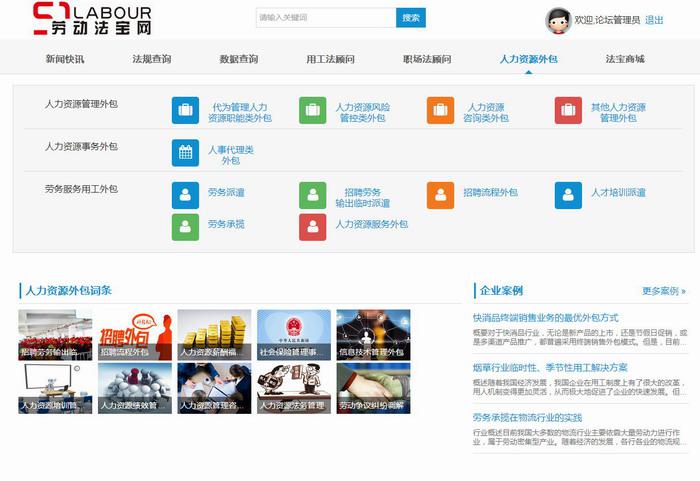700x481 pixels.
Task: Click the keyword search input field
Action: [325, 18]
